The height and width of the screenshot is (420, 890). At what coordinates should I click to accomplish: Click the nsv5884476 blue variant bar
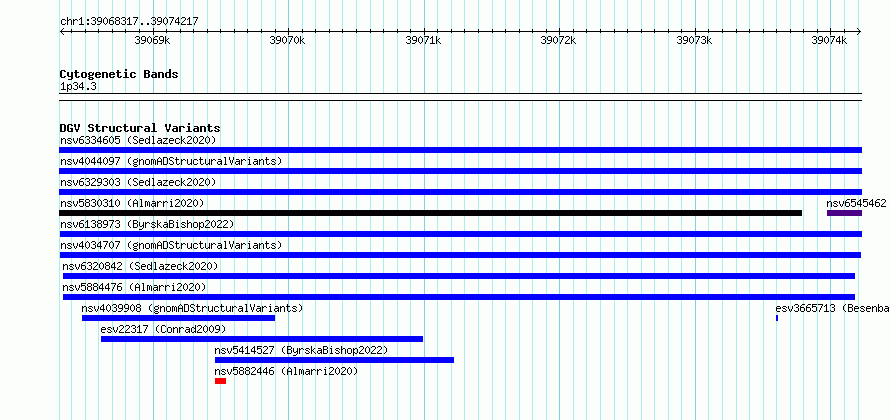click(x=459, y=297)
